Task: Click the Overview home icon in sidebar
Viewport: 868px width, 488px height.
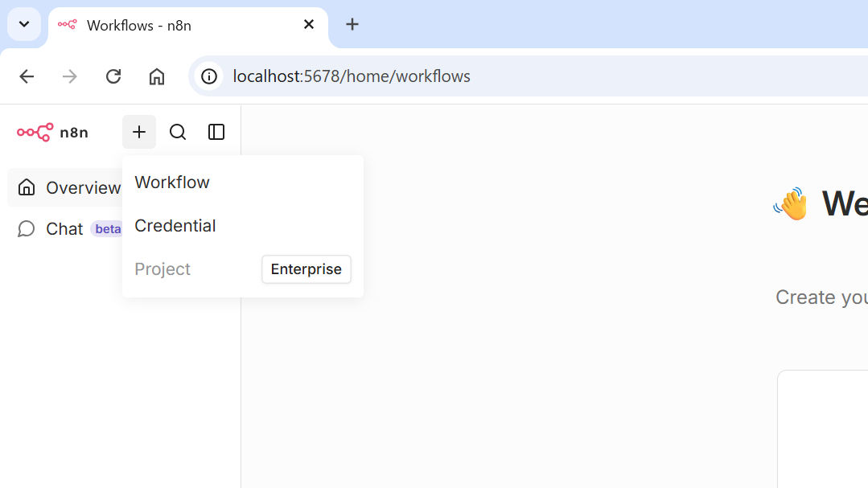Action: [x=27, y=187]
